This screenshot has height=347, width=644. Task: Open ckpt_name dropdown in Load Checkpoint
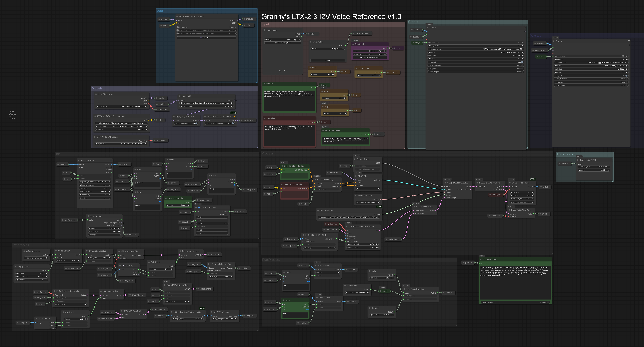(x=121, y=106)
